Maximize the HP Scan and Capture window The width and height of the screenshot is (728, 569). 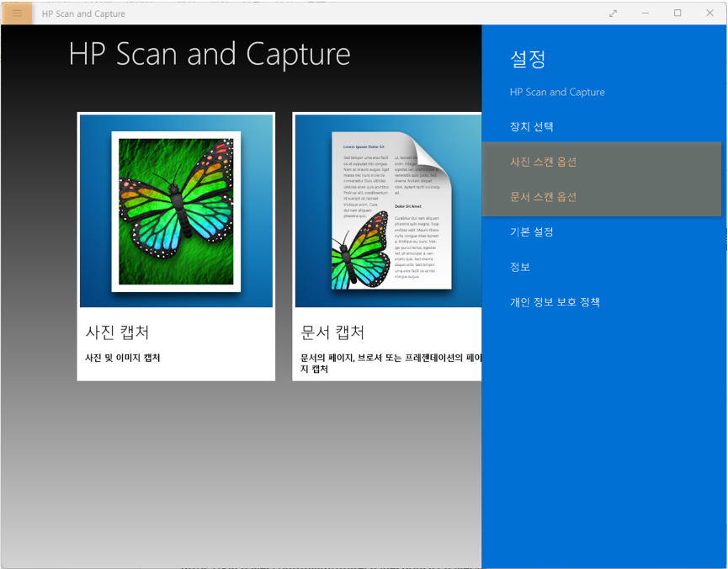(678, 13)
